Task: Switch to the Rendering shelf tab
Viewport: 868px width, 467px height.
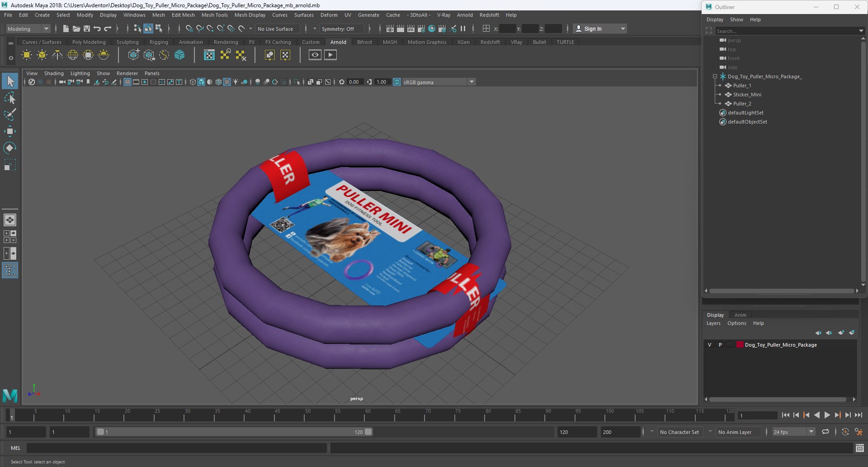Action: (226, 42)
